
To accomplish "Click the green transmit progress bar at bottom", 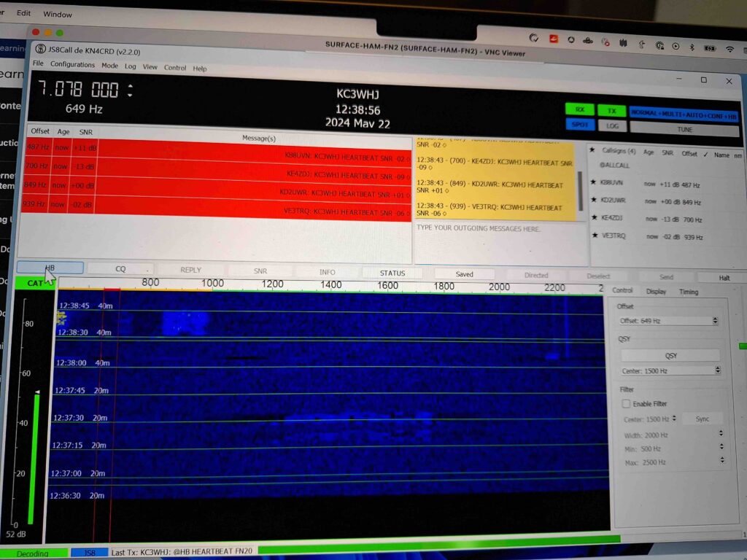I will [438, 544].
